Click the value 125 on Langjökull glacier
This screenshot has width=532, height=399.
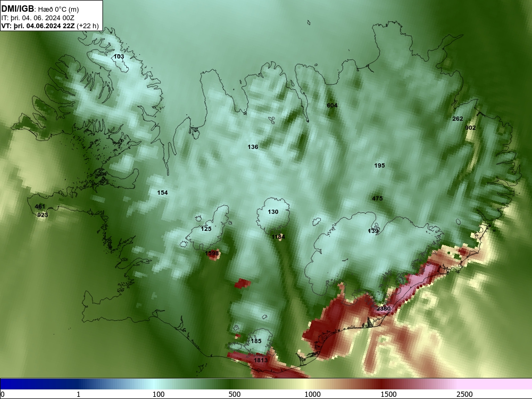click(206, 229)
